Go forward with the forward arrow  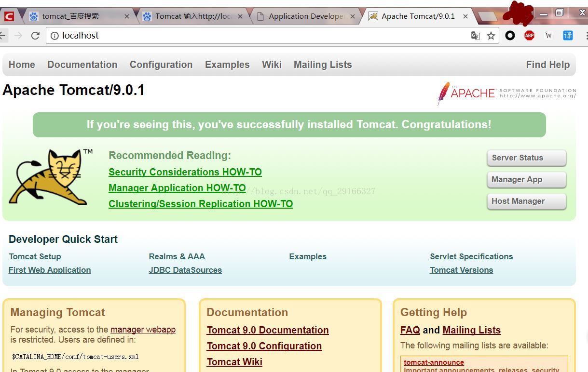(18, 36)
